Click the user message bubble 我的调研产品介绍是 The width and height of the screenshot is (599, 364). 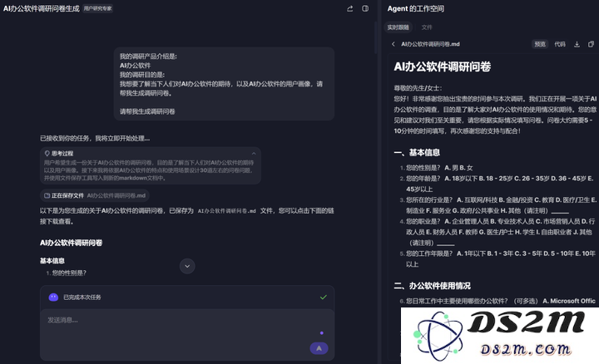(224, 84)
